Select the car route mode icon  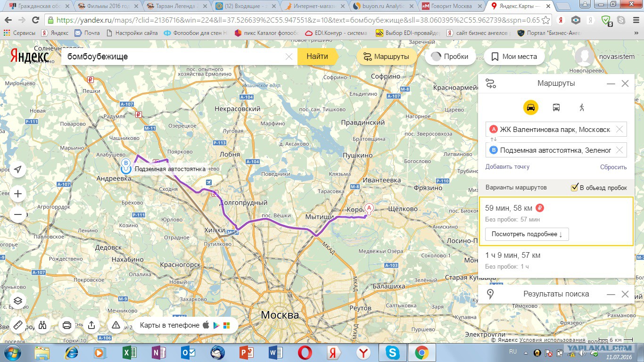pos(531,107)
